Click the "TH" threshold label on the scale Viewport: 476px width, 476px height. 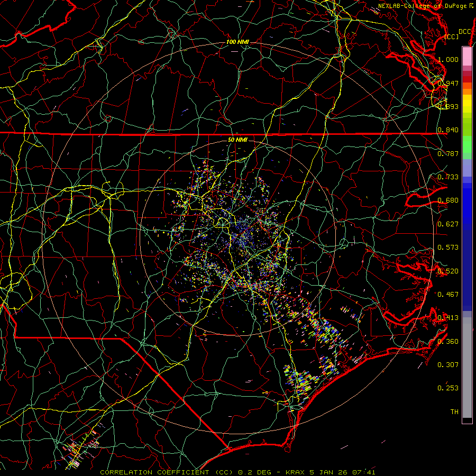pyautogui.click(x=454, y=412)
